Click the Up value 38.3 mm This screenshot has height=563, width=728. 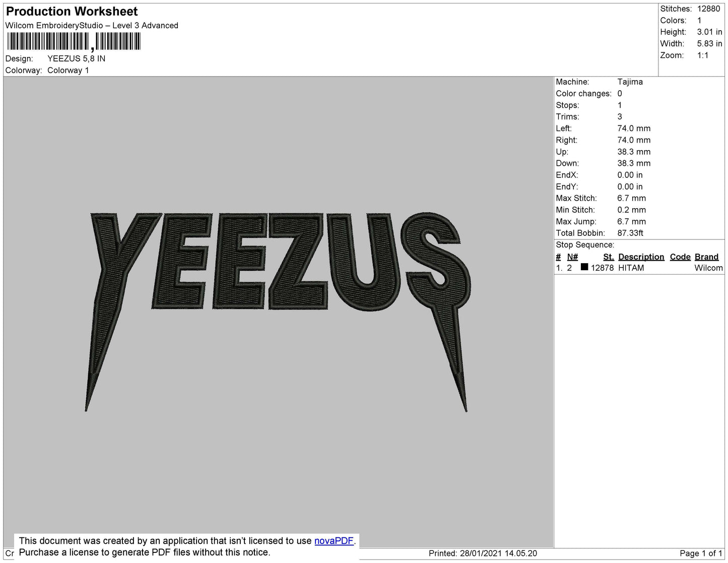pos(634,152)
